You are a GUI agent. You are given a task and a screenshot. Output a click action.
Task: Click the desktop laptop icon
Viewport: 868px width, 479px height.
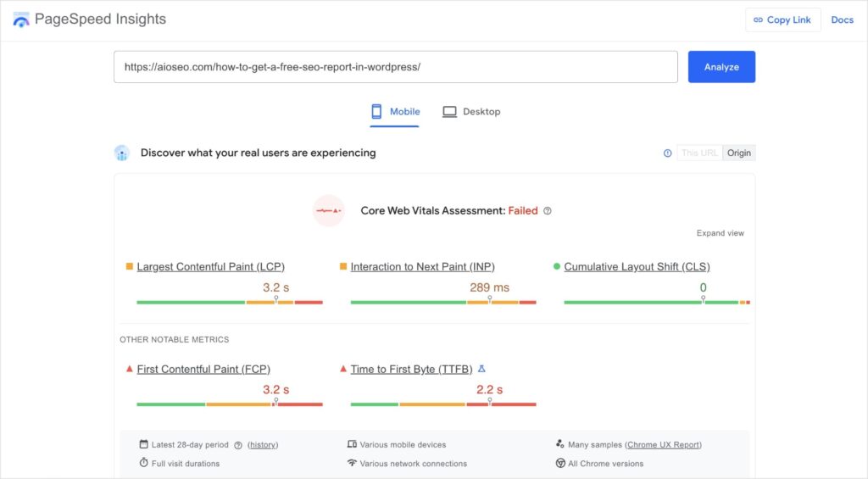pyautogui.click(x=449, y=112)
